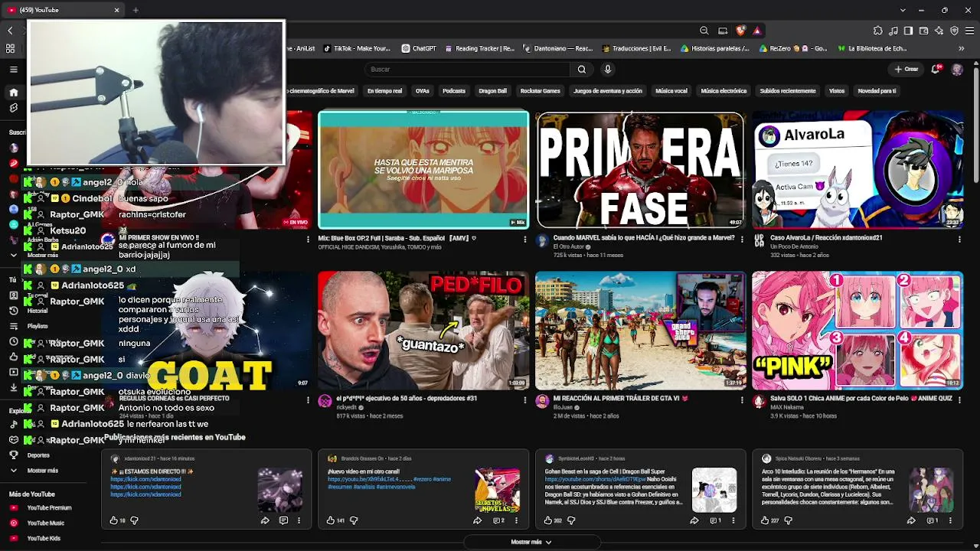
Task: Dislike the ESTAMOS EN DIRECTO post
Action: tap(134, 520)
